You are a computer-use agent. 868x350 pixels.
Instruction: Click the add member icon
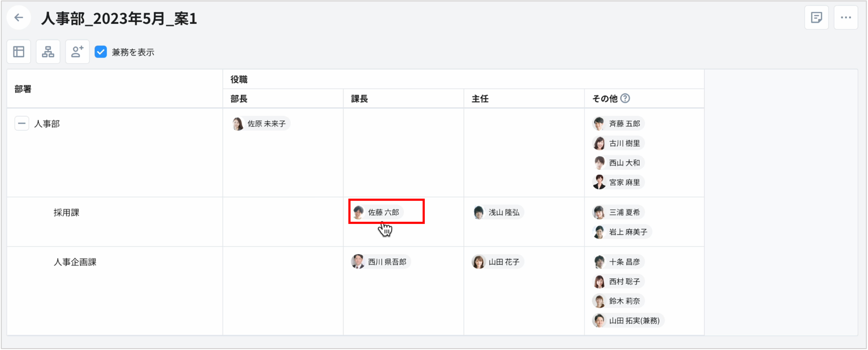(77, 51)
